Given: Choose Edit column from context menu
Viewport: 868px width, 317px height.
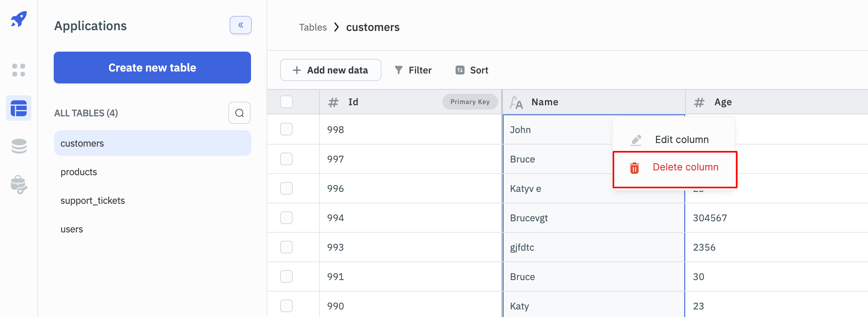Looking at the screenshot, I should tap(681, 140).
